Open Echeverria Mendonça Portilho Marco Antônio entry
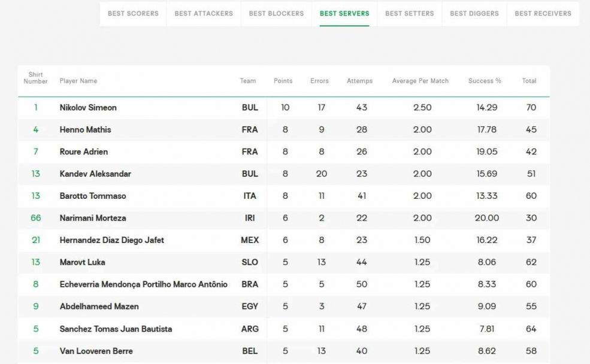Image resolution: width=590 pixels, height=364 pixels. tap(143, 284)
